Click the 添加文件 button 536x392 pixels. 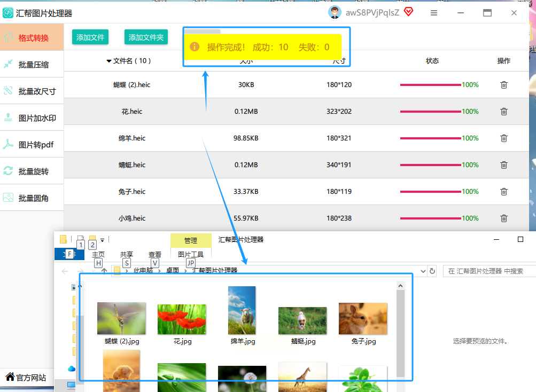[90, 37]
